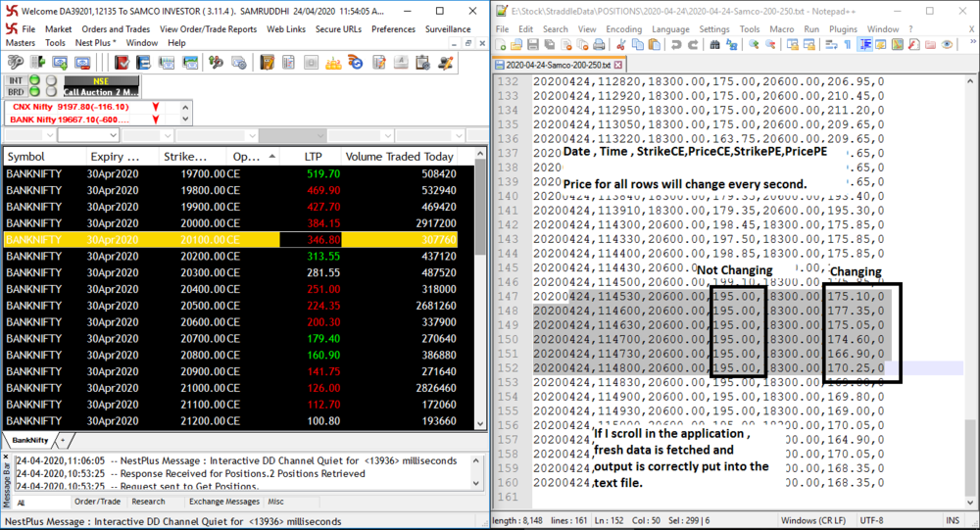Click Show all characters pilcrow icon
The image size is (980, 530).
click(848, 44)
